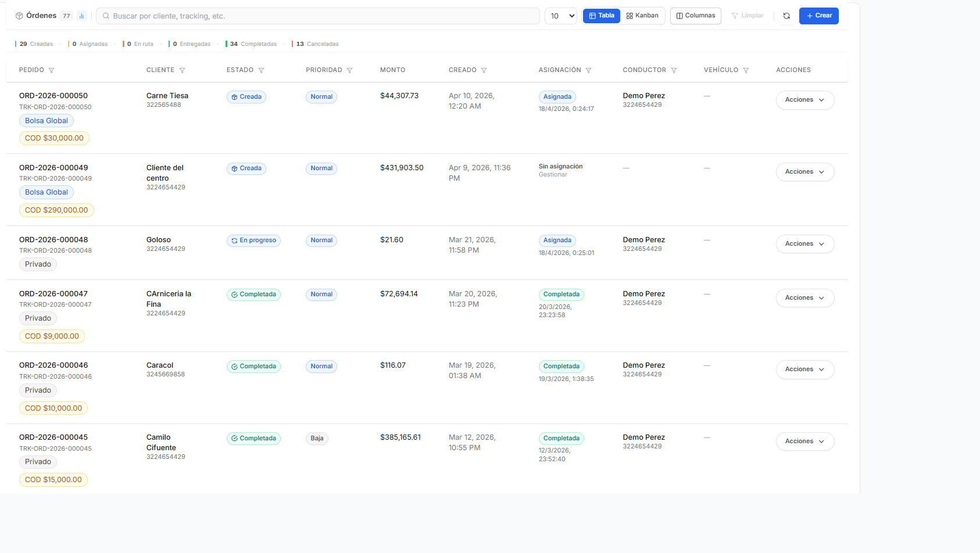
Task: Click Gestionar link for ORD-2026-000049
Action: 553,175
